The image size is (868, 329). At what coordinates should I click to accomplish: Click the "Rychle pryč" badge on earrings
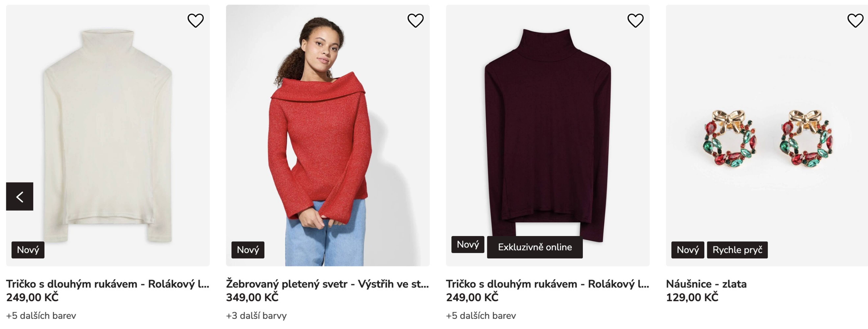point(737,250)
